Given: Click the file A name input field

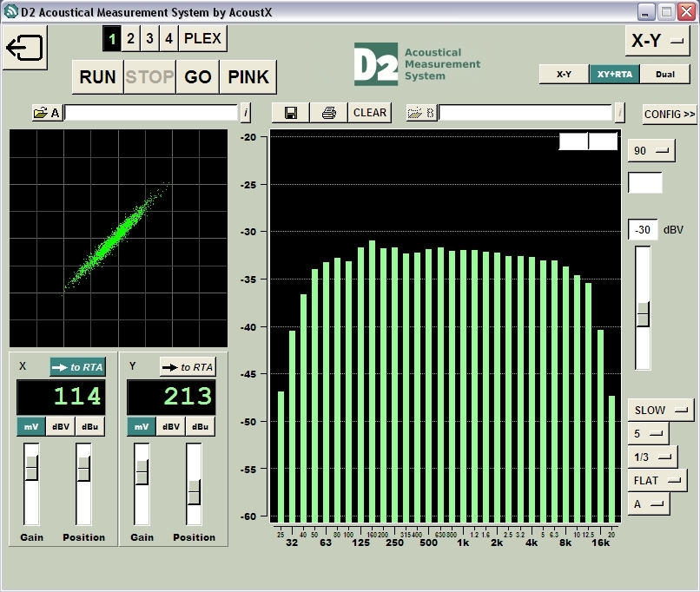Looking at the screenshot, I should tap(151, 113).
